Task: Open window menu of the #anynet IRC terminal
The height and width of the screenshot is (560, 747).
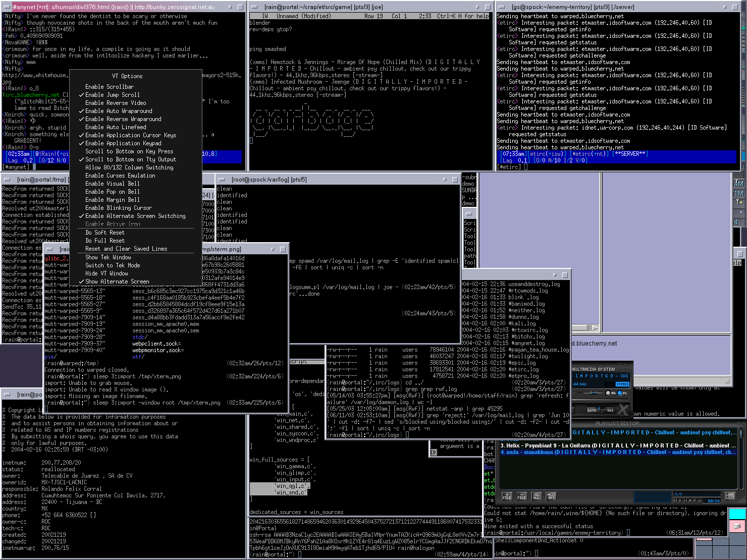Action: [x=6, y=7]
